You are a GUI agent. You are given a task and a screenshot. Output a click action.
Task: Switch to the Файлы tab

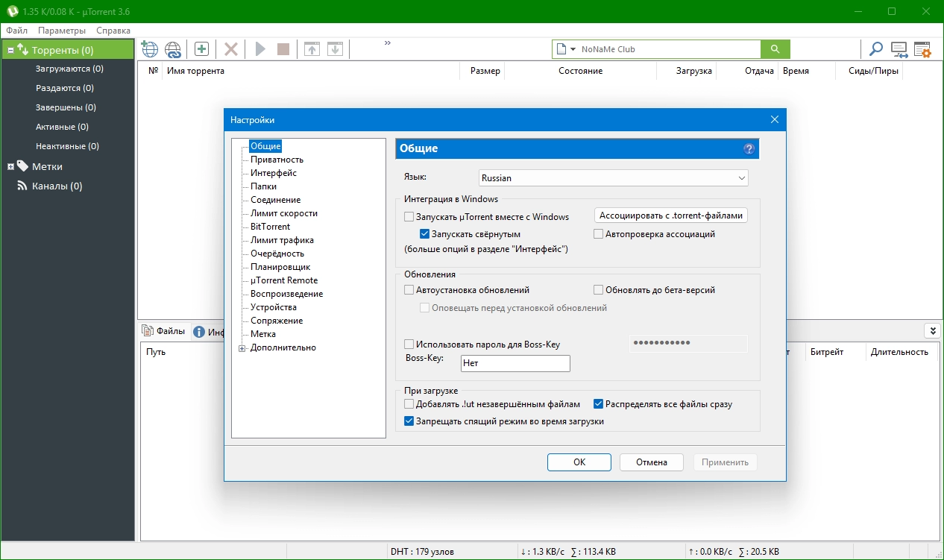(164, 331)
